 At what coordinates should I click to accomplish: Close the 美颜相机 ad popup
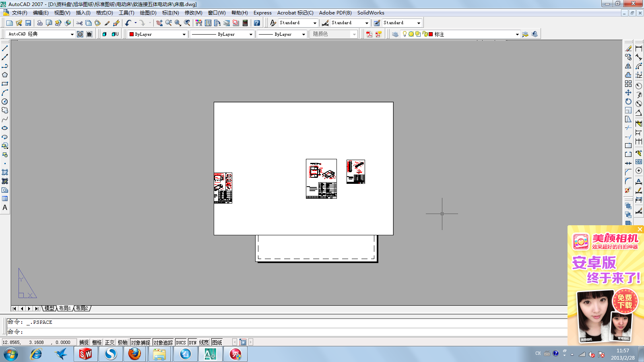click(640, 229)
